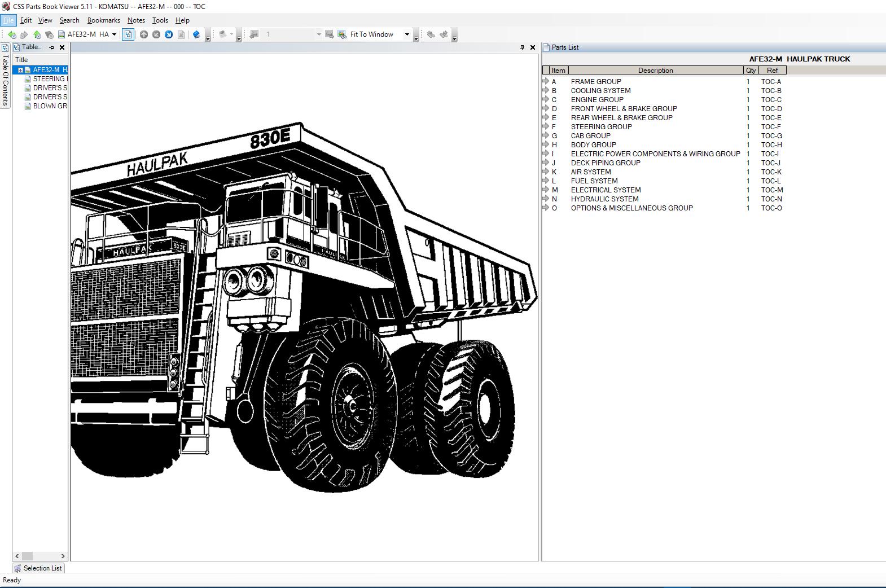Click the blue diagonal-arrow circle toolbar icon
Image resolution: width=886 pixels, height=588 pixels.
point(169,34)
